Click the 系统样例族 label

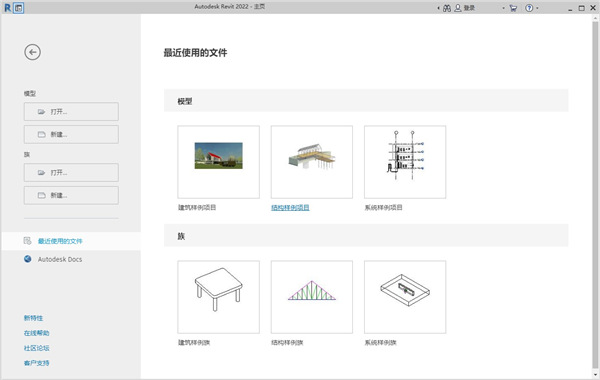380,342
